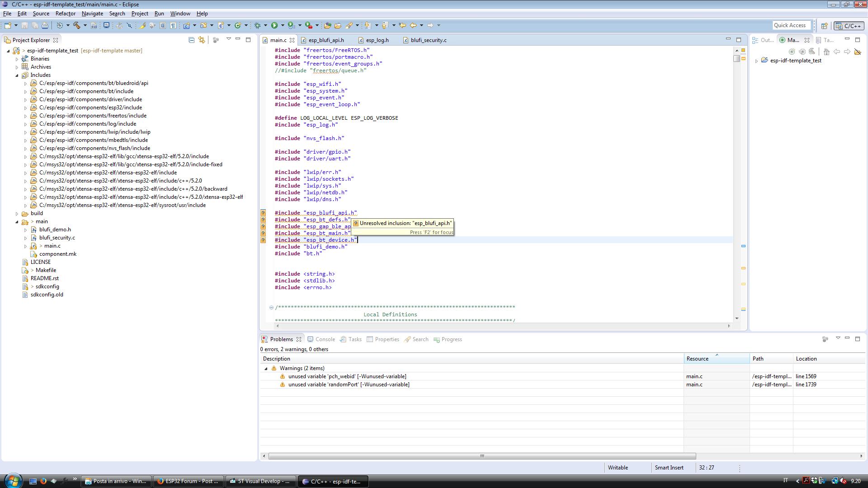
Task: Toggle Mark Occurrences highlighter button
Action: pyautogui.click(x=142, y=25)
